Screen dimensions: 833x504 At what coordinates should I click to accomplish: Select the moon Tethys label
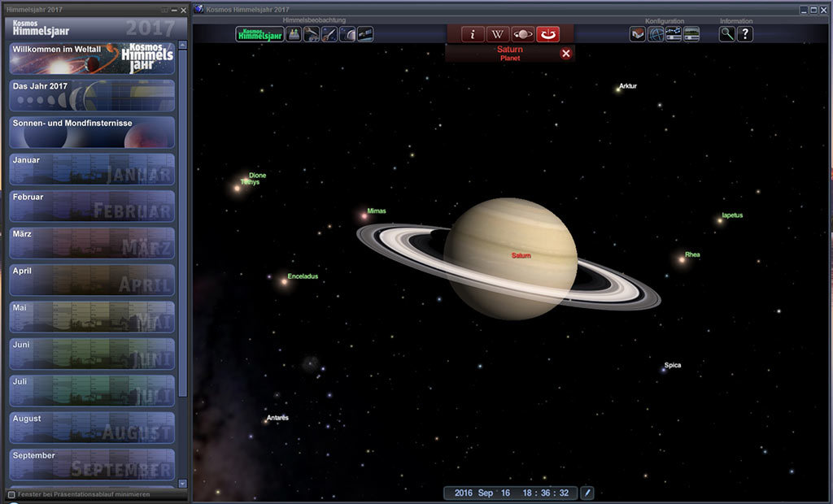click(251, 182)
